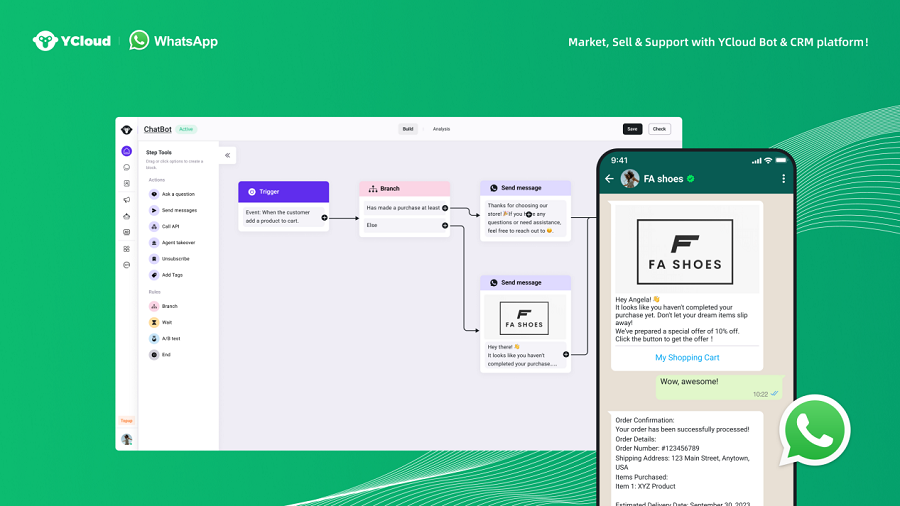Tap the FA shoes profile avatar
This screenshot has width=900, height=506.
630,178
